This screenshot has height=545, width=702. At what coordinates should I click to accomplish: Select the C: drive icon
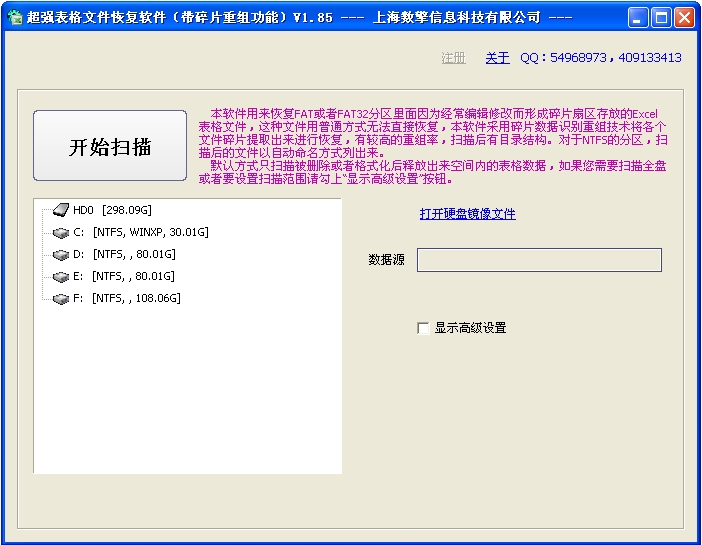pos(61,232)
